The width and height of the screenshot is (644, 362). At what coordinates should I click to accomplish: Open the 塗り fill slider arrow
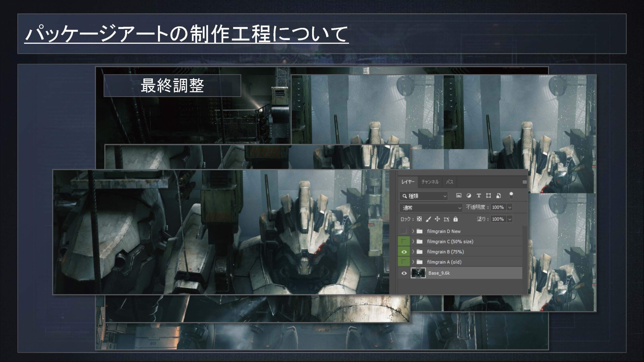click(510, 219)
